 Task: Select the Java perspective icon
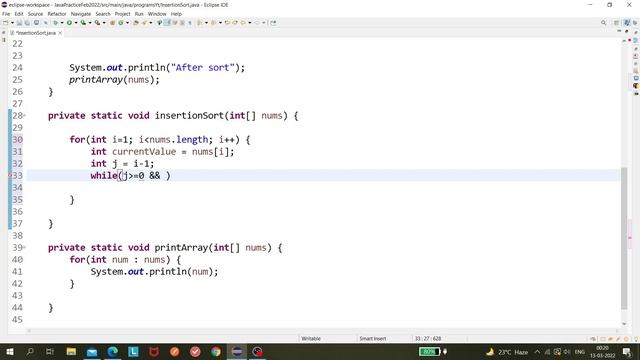click(x=627, y=23)
